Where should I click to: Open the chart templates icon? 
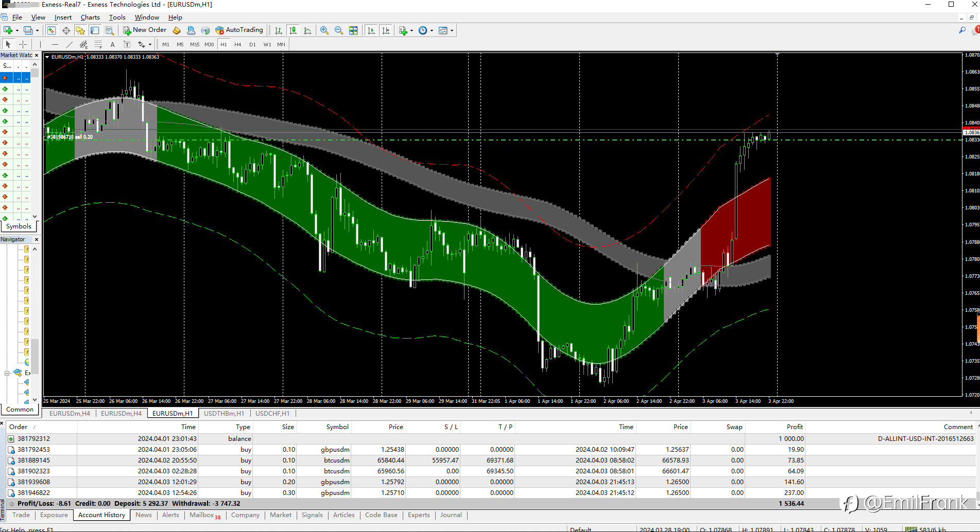[x=443, y=30]
